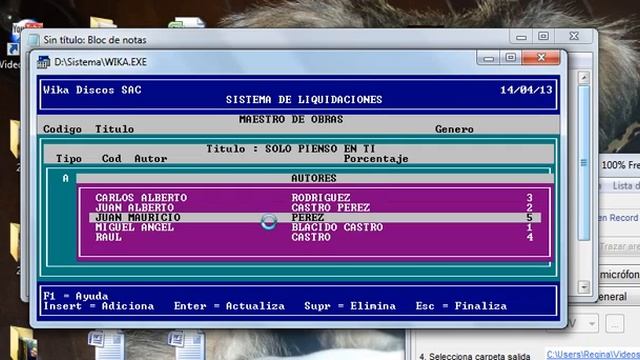Click Notepad vertical scrollbar thumb
Screen dimensions: 640x360
(584, 162)
